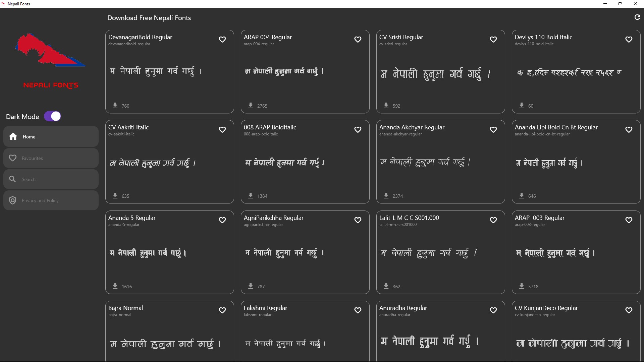Click download icon for Ananda 5 Regular
Viewport: 644px width, 362px height.
click(115, 286)
